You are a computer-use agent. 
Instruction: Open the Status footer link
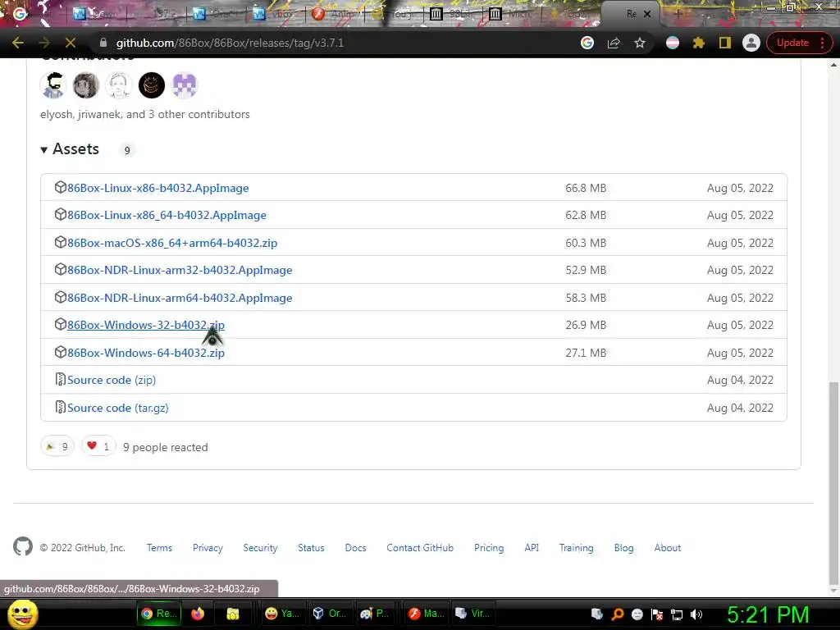pyautogui.click(x=311, y=548)
